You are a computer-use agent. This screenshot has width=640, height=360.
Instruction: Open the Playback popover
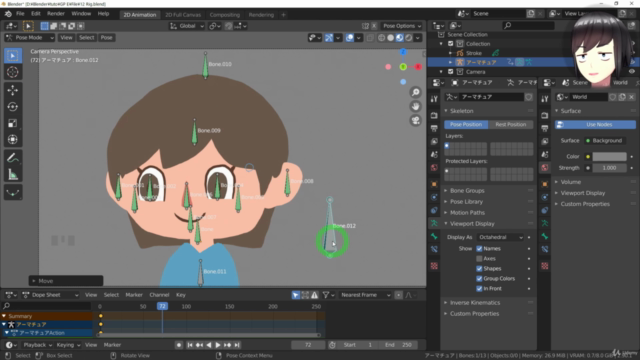click(38, 345)
